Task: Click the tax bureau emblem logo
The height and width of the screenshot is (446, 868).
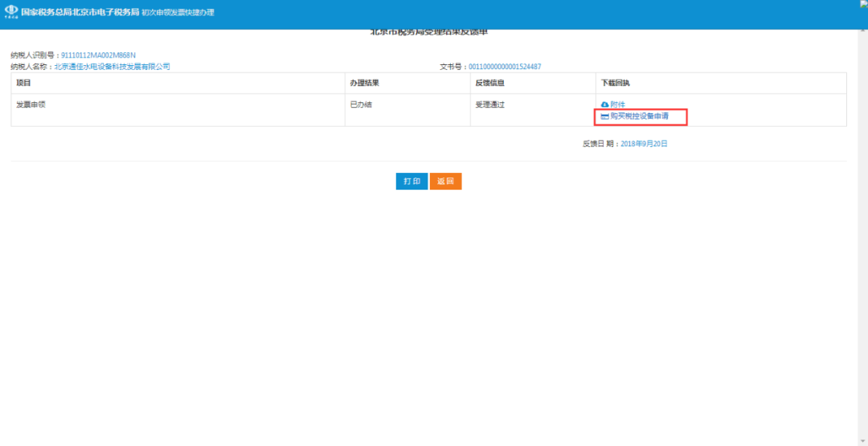Action: pyautogui.click(x=11, y=13)
